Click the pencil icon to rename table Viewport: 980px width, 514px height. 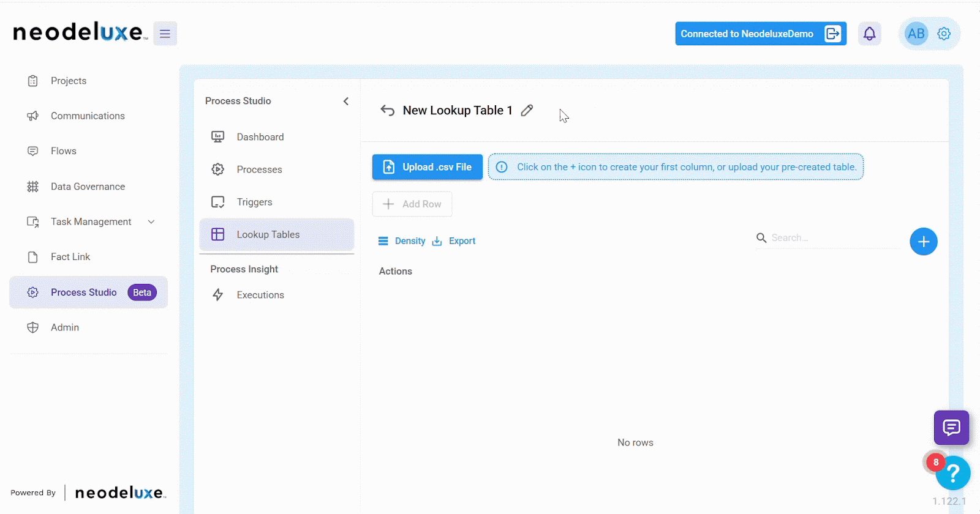[x=527, y=110]
